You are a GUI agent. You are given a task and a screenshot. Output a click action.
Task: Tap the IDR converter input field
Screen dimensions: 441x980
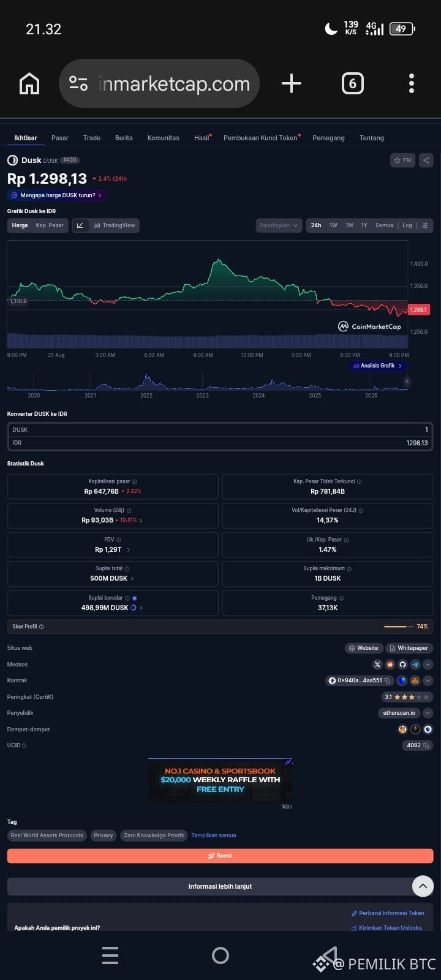point(220,443)
